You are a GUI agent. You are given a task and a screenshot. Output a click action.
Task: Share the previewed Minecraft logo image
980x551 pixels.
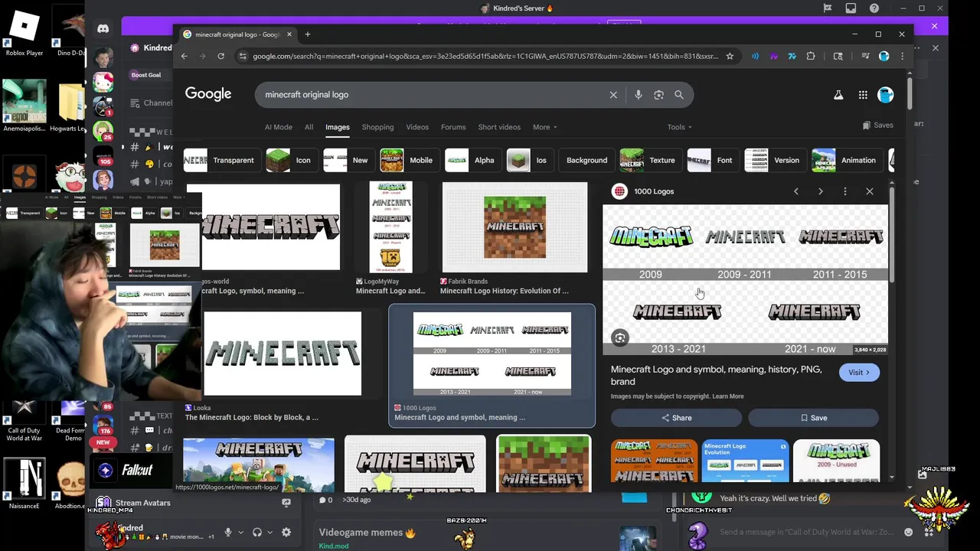[x=676, y=418]
